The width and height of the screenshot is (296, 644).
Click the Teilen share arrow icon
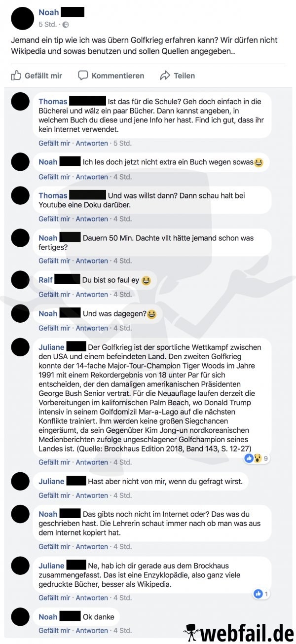point(165,76)
